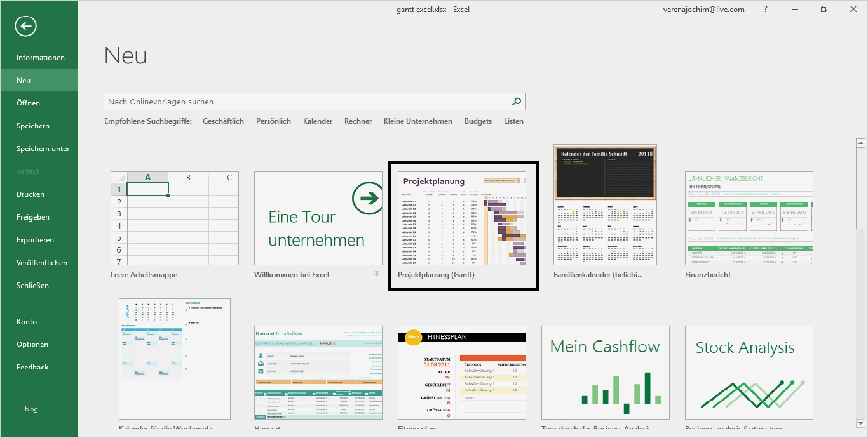Go back using the circled arrow icon
Screen dimensions: 868x438
pos(25,26)
